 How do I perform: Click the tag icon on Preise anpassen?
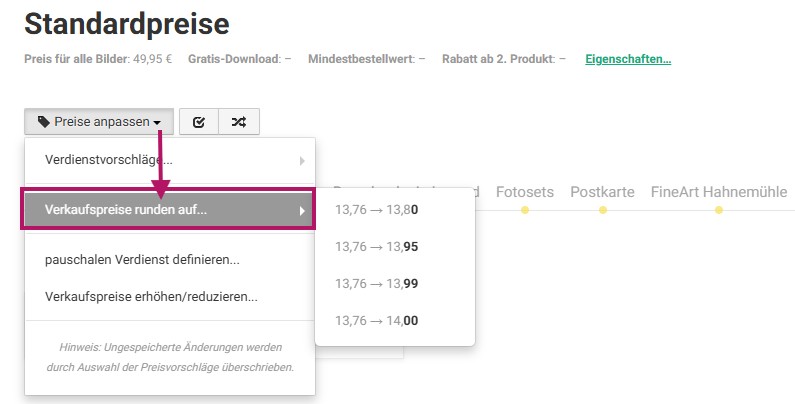click(x=44, y=122)
